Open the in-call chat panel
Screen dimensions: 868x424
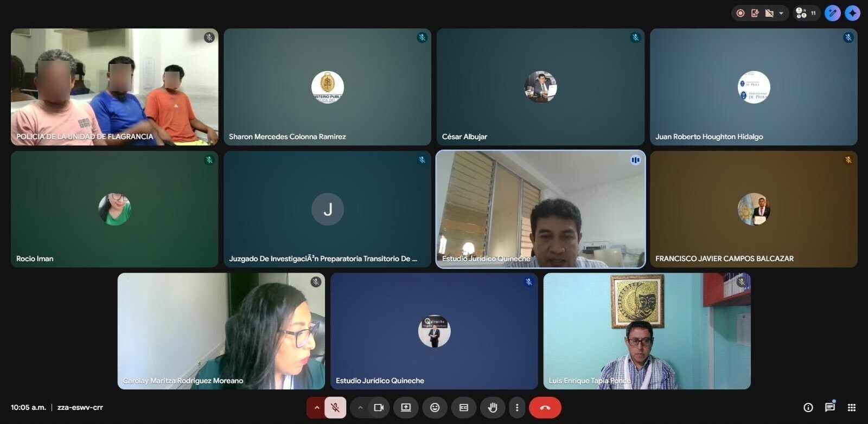tap(830, 407)
